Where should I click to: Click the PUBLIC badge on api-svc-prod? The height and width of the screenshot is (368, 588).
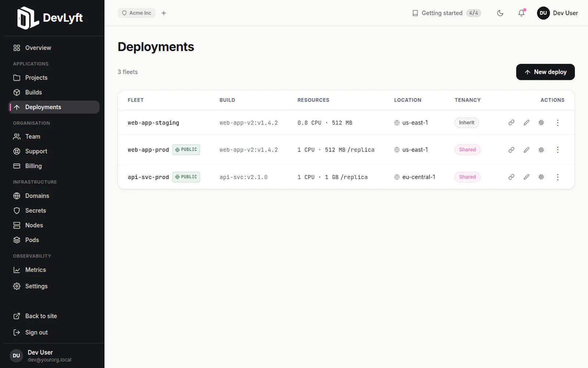(x=186, y=177)
